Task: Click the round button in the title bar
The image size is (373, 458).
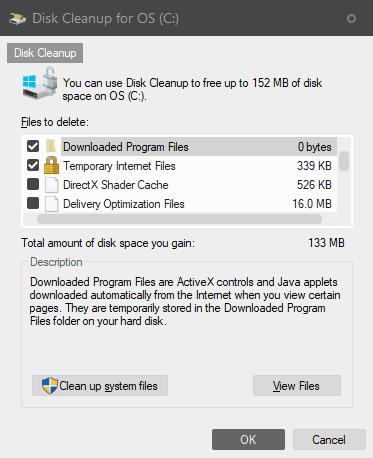Action: [351, 18]
